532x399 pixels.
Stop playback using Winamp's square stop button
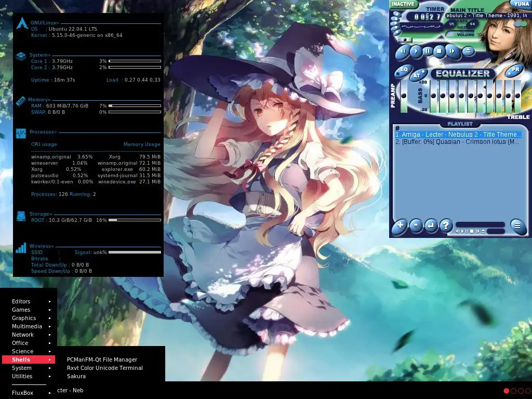coord(439,51)
